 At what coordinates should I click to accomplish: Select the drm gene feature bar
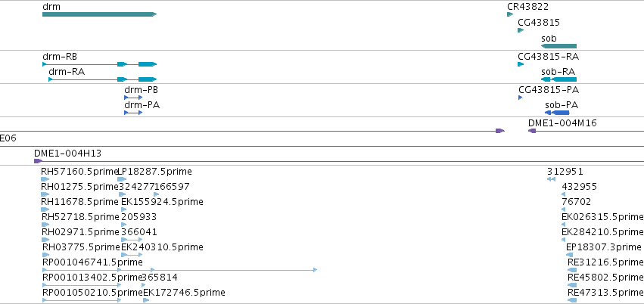point(99,14)
